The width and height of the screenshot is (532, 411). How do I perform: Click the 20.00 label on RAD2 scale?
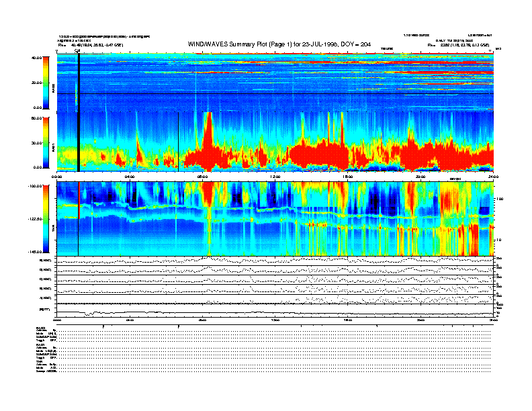(x=37, y=83)
